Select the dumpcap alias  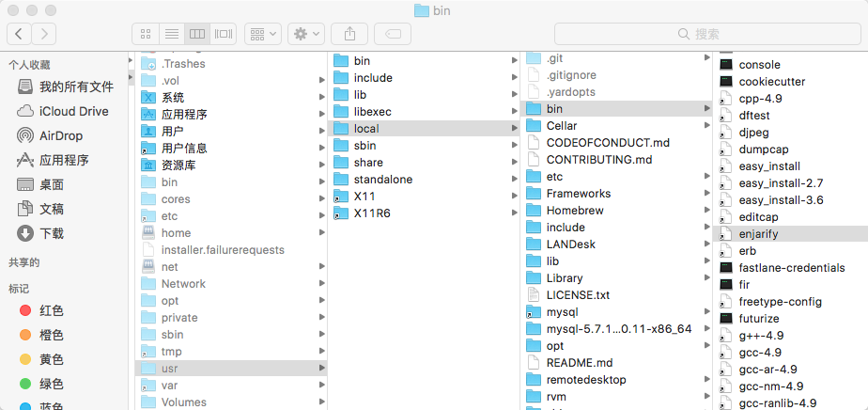tap(791, 150)
